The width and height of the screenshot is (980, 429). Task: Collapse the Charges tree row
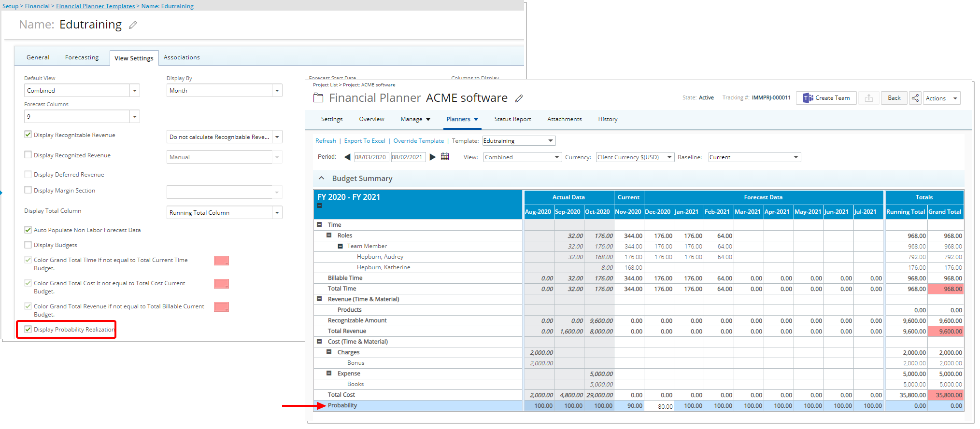329,352
